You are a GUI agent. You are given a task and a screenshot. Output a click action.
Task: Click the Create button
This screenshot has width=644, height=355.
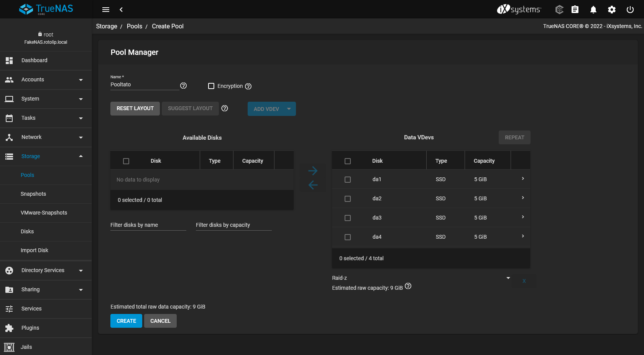pyautogui.click(x=126, y=321)
